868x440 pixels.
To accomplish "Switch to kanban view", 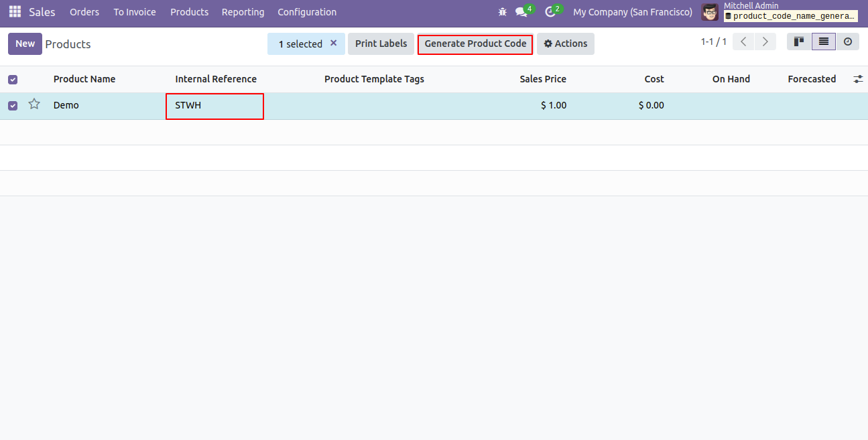I will [x=799, y=42].
